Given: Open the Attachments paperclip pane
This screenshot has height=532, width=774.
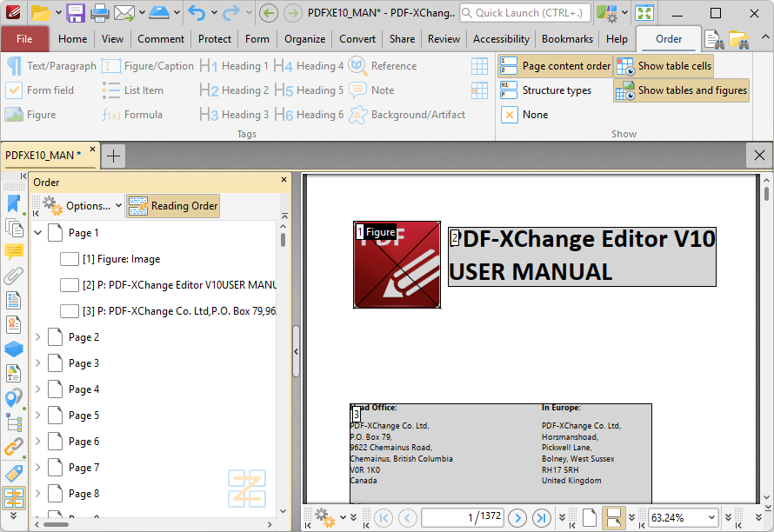Looking at the screenshot, I should point(14,276).
